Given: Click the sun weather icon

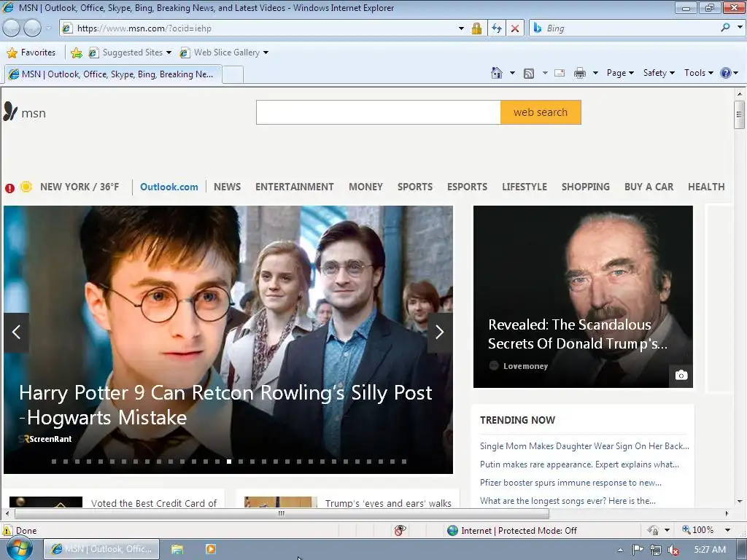Looking at the screenshot, I should coord(26,187).
